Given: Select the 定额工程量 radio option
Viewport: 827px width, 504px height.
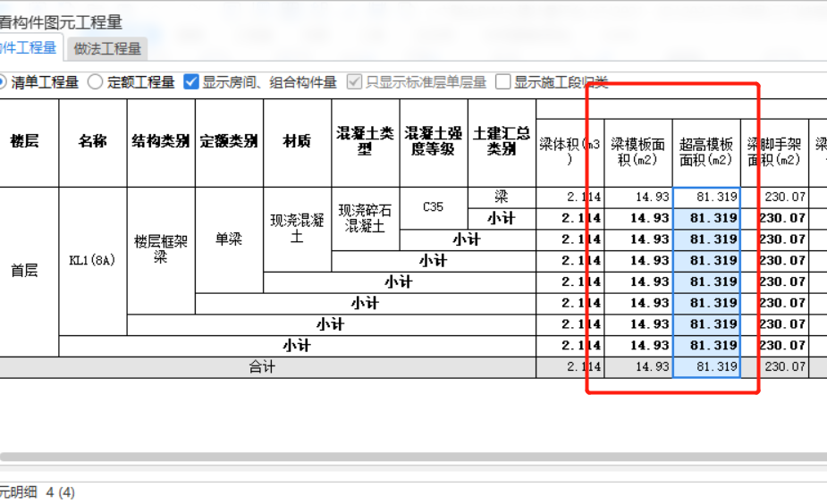Looking at the screenshot, I should coord(131,82).
